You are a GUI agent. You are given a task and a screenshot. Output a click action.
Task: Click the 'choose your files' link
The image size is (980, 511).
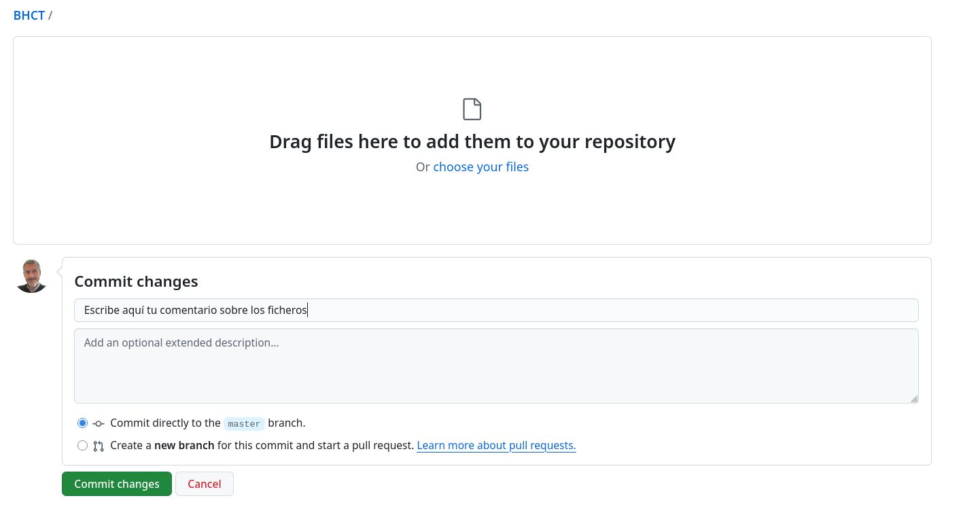click(x=480, y=166)
